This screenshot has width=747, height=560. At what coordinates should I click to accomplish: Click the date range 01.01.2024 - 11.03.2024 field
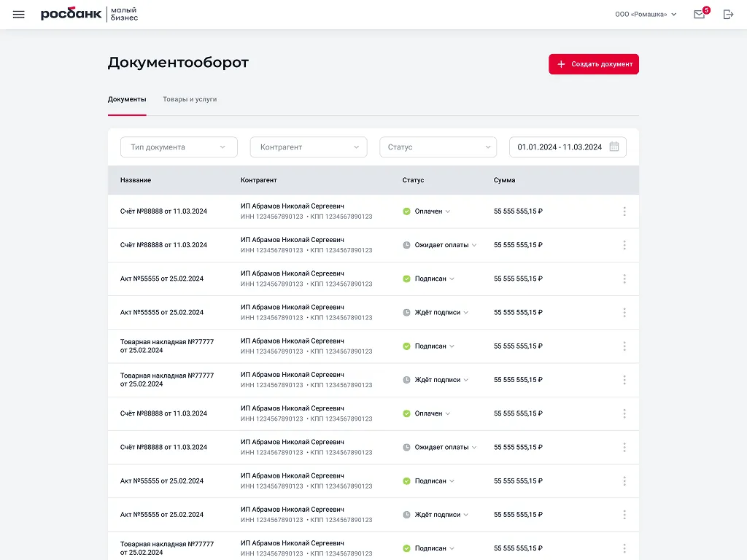click(x=568, y=147)
